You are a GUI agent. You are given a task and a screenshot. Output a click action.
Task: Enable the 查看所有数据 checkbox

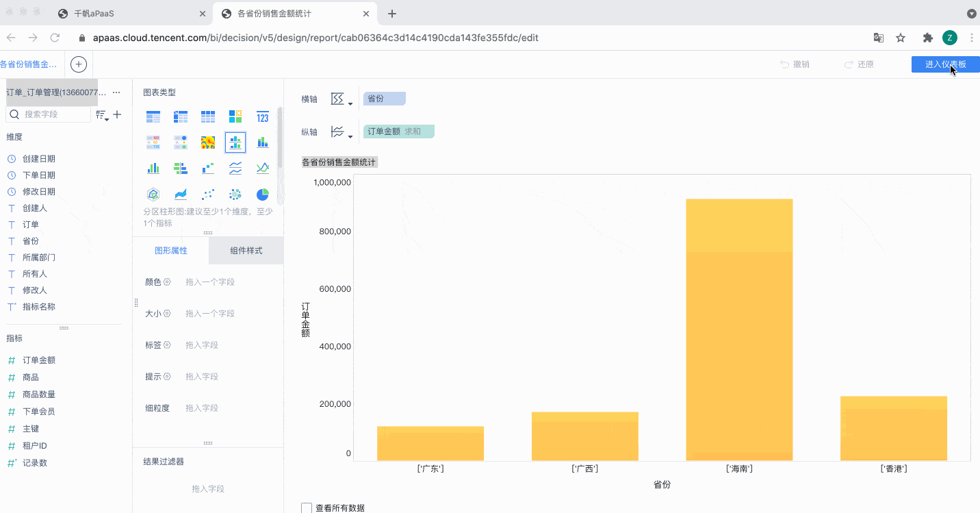307,508
